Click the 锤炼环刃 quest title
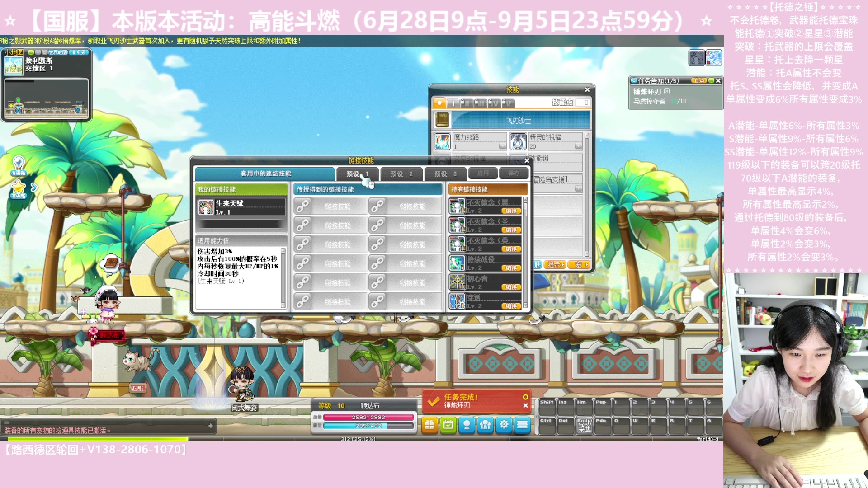This screenshot has height=488, width=868. (x=647, y=91)
